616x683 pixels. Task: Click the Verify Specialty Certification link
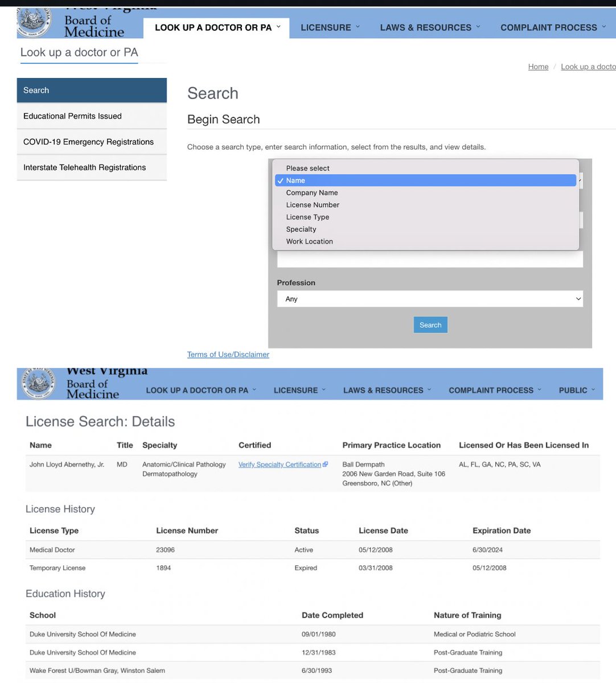(x=280, y=464)
